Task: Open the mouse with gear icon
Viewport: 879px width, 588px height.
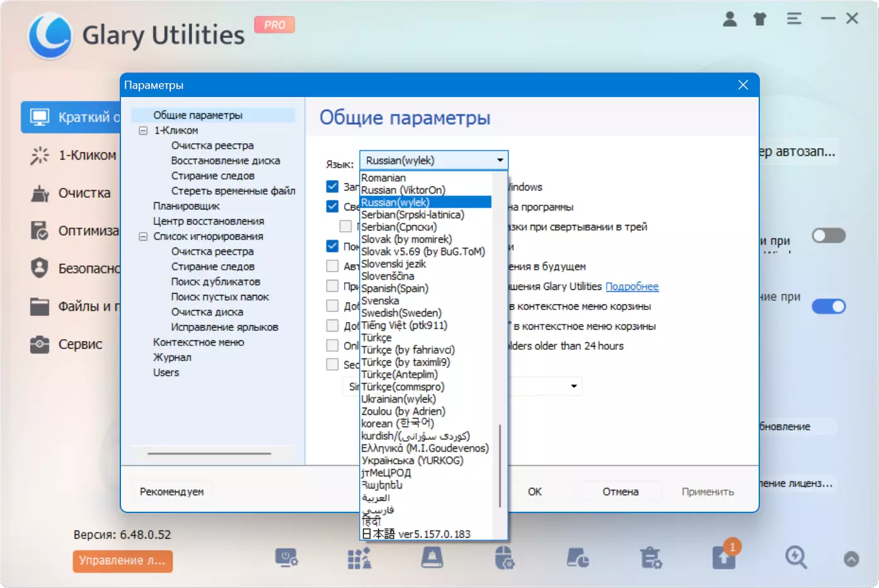Action: (504, 558)
